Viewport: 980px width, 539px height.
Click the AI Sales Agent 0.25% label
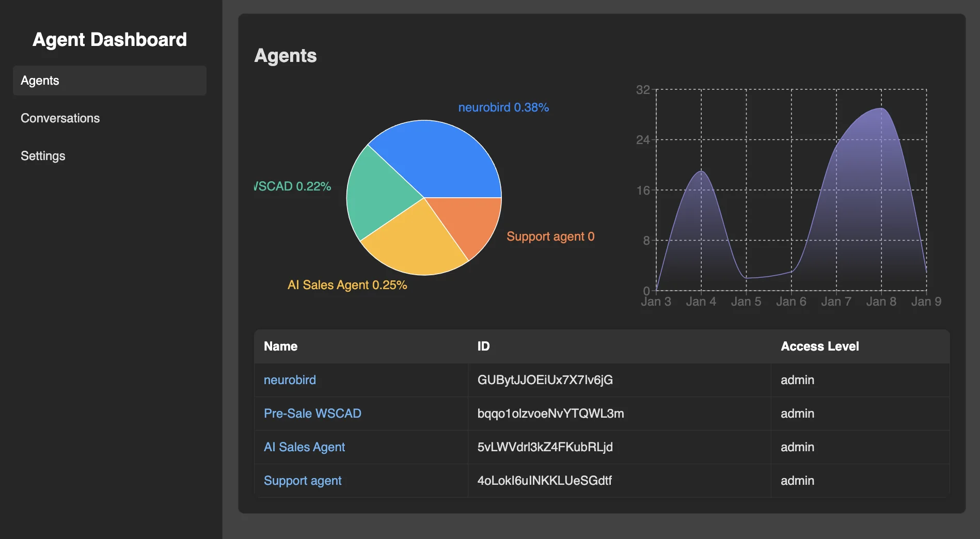347,285
